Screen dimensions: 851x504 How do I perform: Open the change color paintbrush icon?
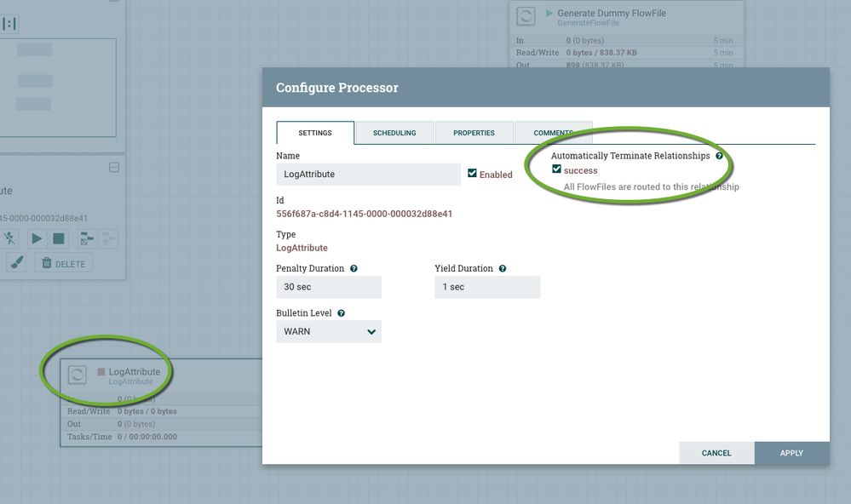click(x=17, y=263)
